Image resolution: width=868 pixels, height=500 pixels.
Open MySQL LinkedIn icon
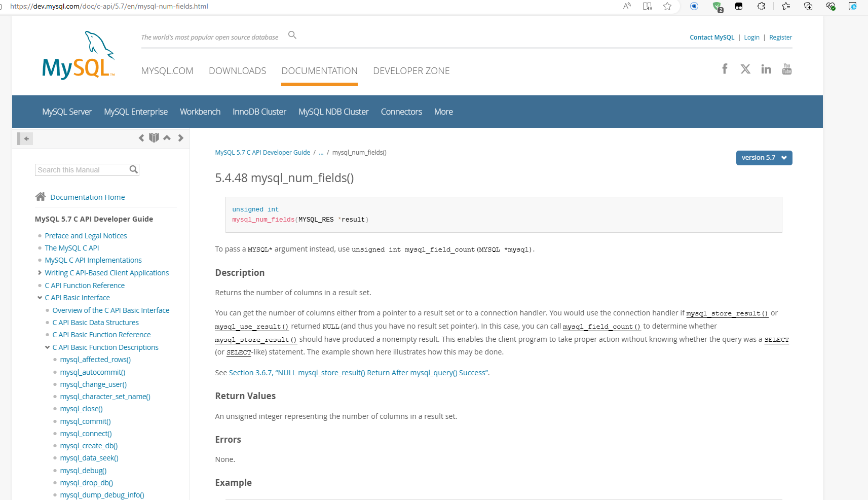[x=766, y=69]
